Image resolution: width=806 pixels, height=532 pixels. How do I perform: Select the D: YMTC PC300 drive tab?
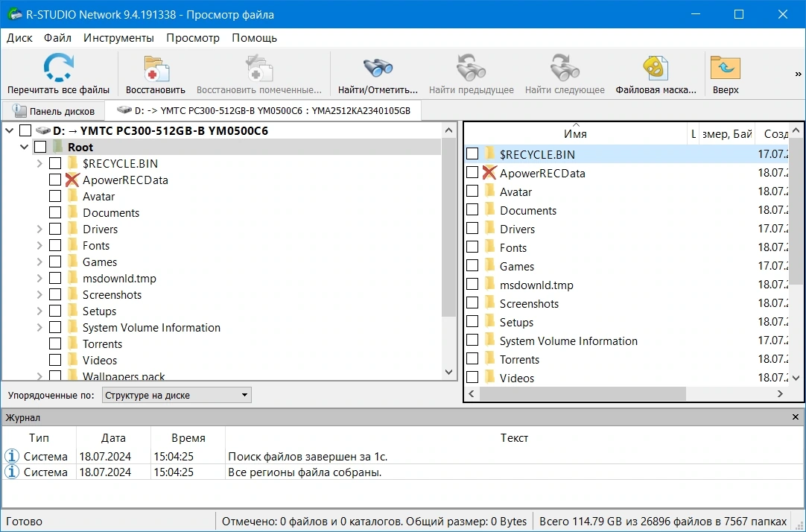pyautogui.click(x=263, y=110)
